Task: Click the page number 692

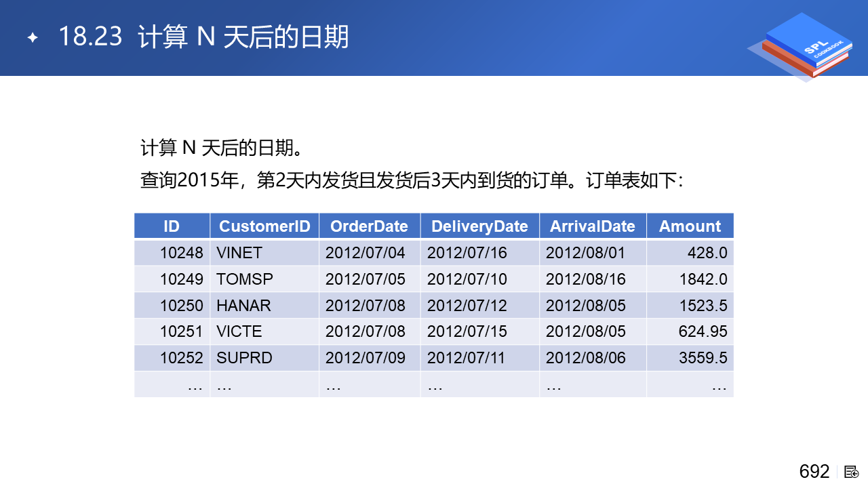Action: (x=814, y=472)
